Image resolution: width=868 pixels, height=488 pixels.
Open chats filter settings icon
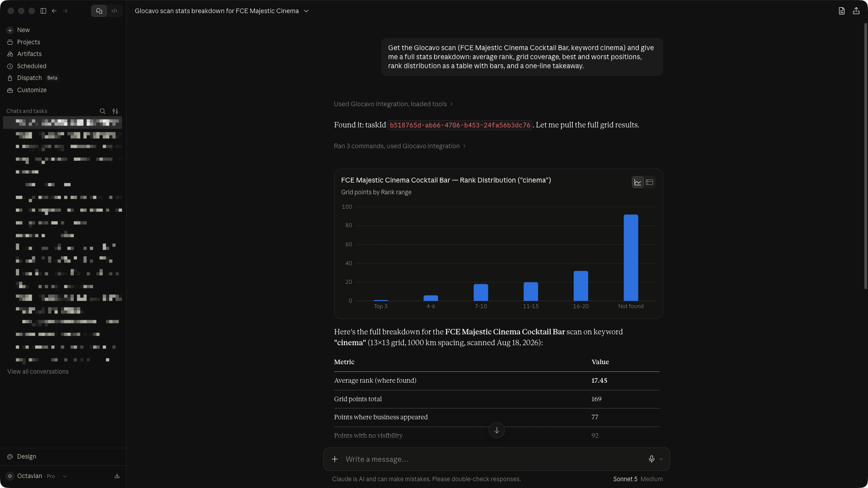[115, 111]
